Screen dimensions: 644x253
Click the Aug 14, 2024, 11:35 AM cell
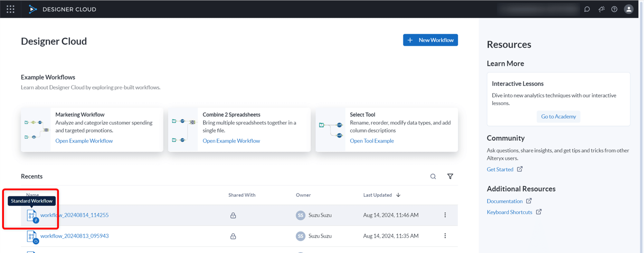tap(391, 236)
